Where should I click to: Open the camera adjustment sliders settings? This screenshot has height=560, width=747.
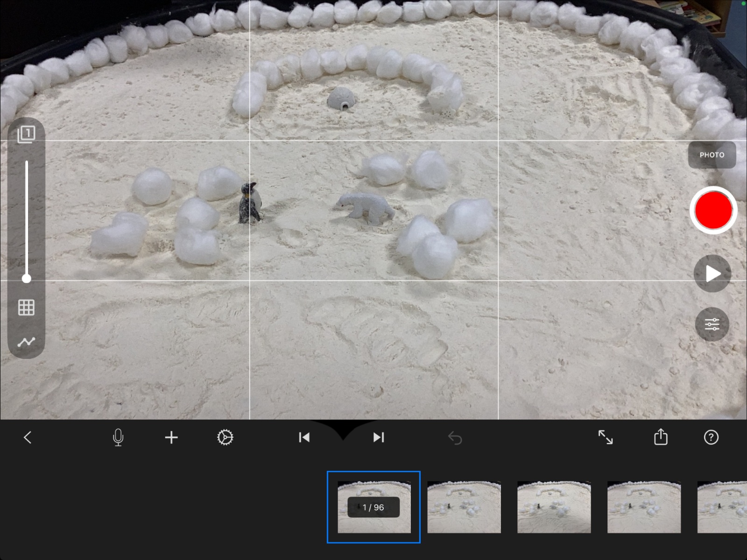(712, 324)
